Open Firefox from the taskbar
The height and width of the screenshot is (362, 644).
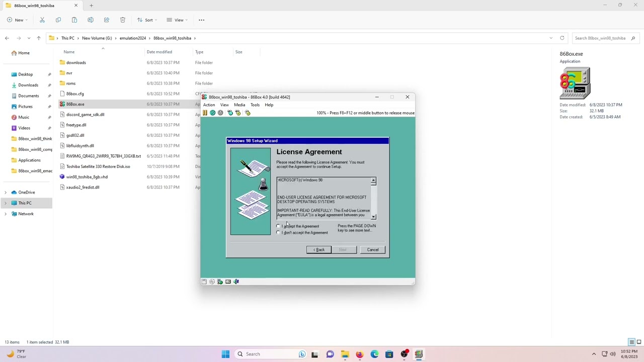(359, 354)
